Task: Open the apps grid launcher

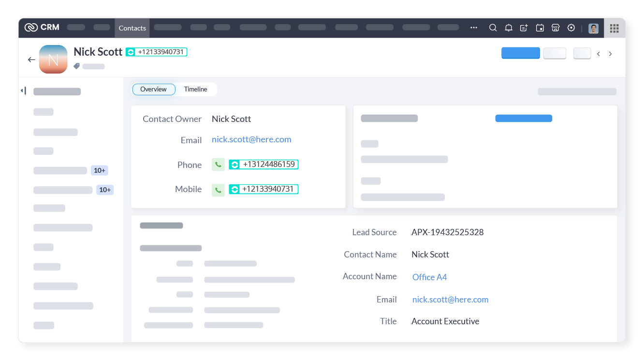Action: pos(615,28)
